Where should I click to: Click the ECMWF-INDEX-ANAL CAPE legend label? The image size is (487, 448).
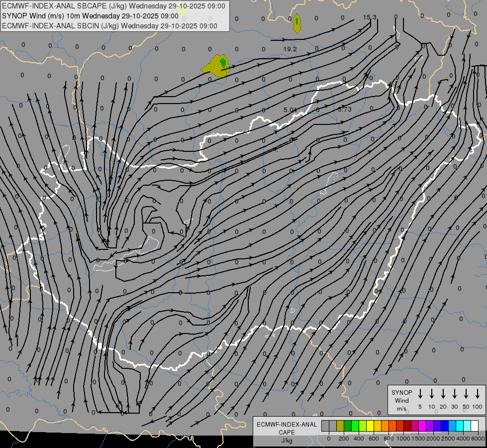click(x=287, y=429)
